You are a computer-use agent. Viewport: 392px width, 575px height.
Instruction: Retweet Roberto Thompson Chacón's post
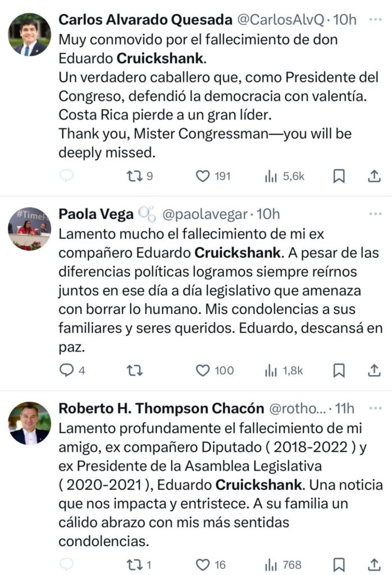(134, 564)
